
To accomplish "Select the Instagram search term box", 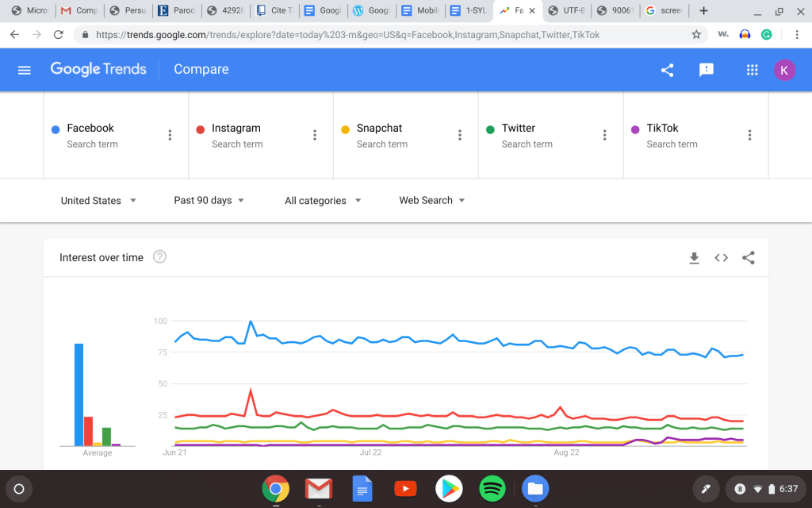I will click(x=246, y=135).
